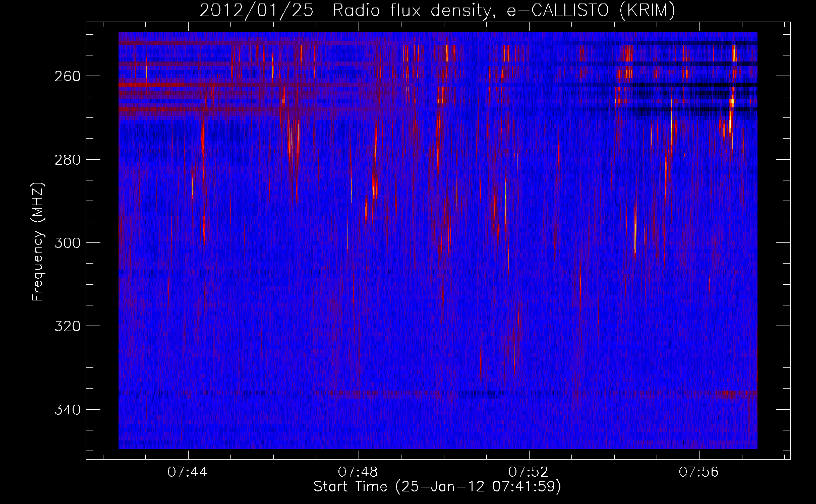Click the 07:52 time tick label

click(x=529, y=472)
